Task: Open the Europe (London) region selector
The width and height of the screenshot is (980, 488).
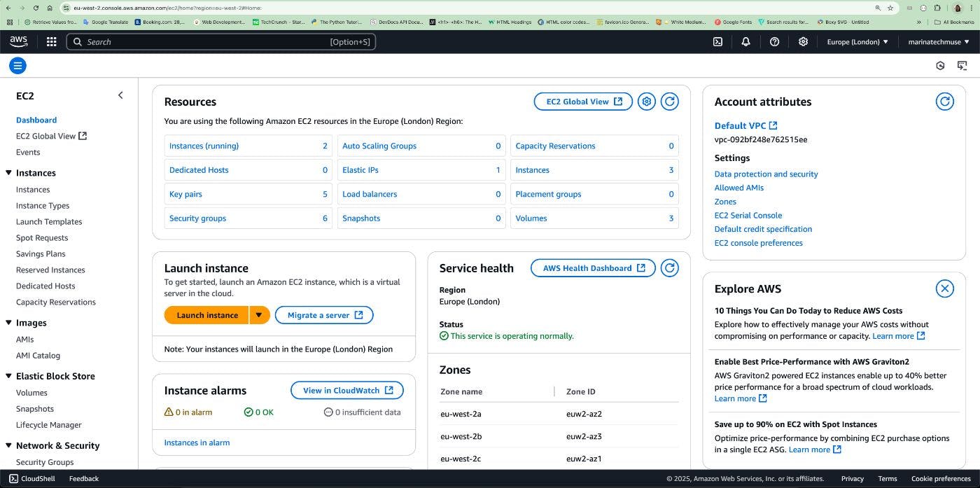Action: click(x=857, y=41)
